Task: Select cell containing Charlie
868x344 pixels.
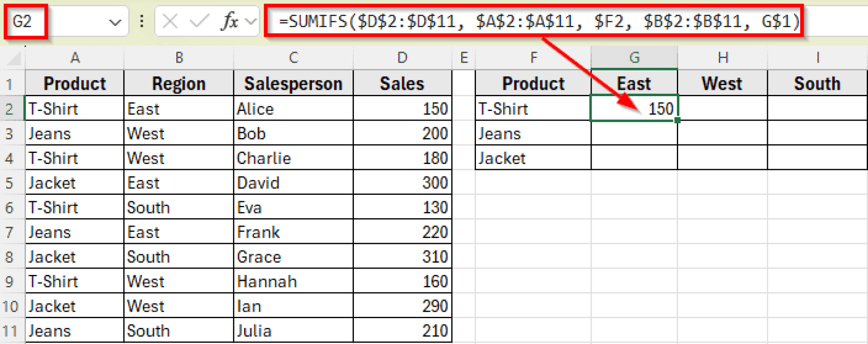Action: pos(293,158)
